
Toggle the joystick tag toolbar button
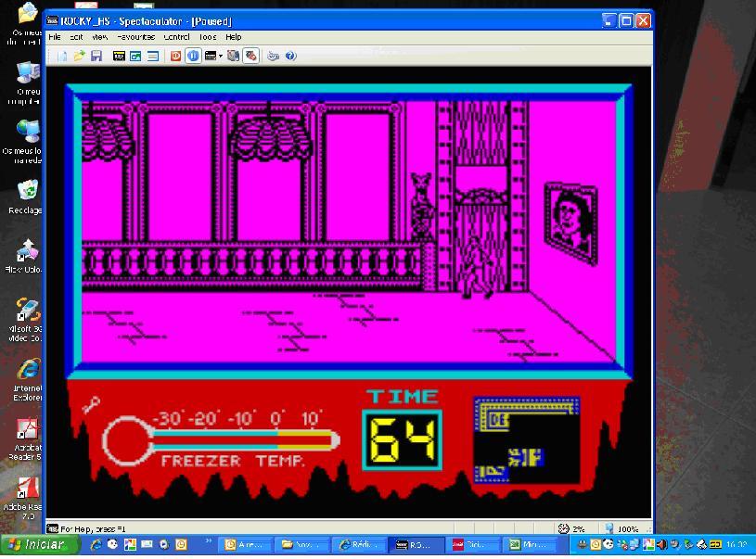tap(250, 56)
